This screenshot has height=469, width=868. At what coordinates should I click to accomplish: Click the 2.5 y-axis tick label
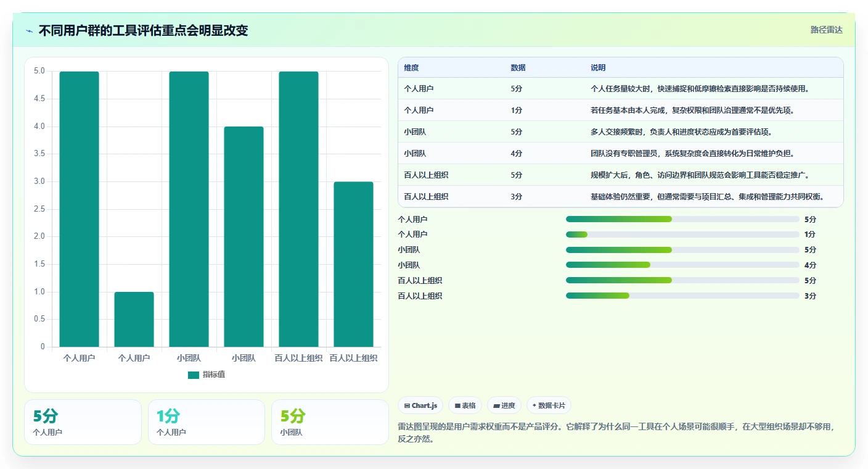coord(39,209)
